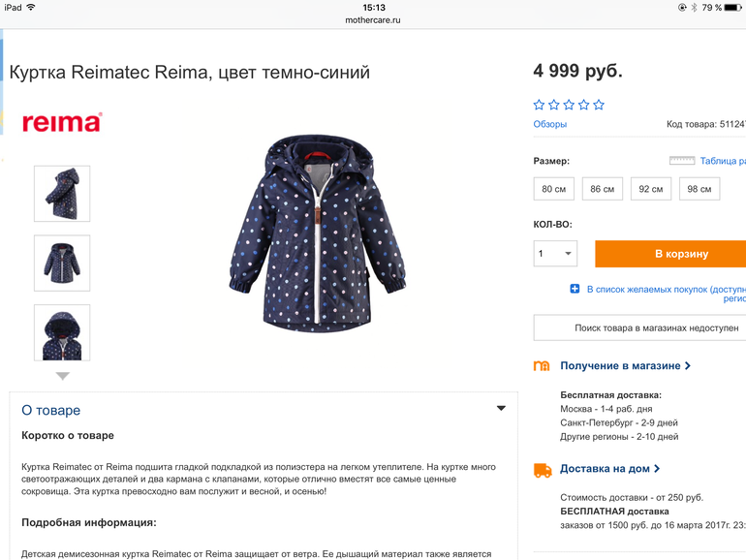Image resolution: width=746 pixels, height=560 pixels.
Task: Open the quantity dropdown
Action: [x=555, y=254]
